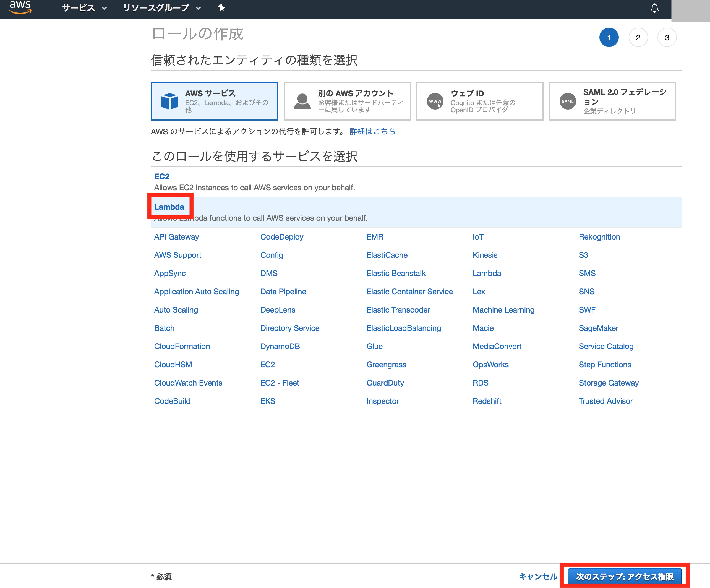Select Elastic Beanstalk service
710x588 pixels.
click(x=396, y=273)
